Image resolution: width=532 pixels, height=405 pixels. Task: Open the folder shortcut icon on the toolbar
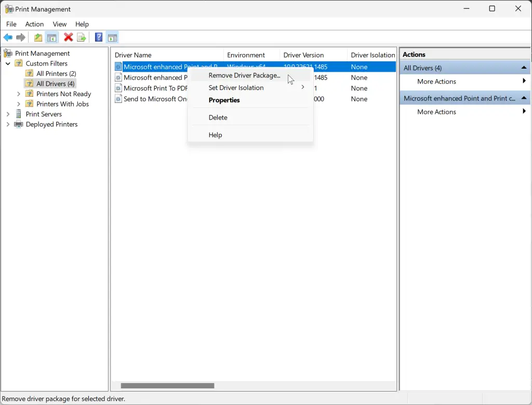point(37,37)
